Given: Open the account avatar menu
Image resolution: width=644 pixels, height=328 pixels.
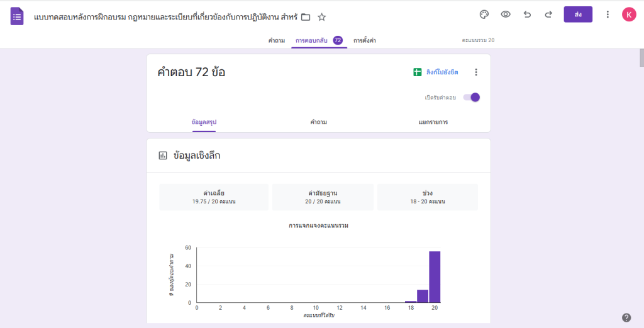Looking at the screenshot, I should [x=629, y=14].
